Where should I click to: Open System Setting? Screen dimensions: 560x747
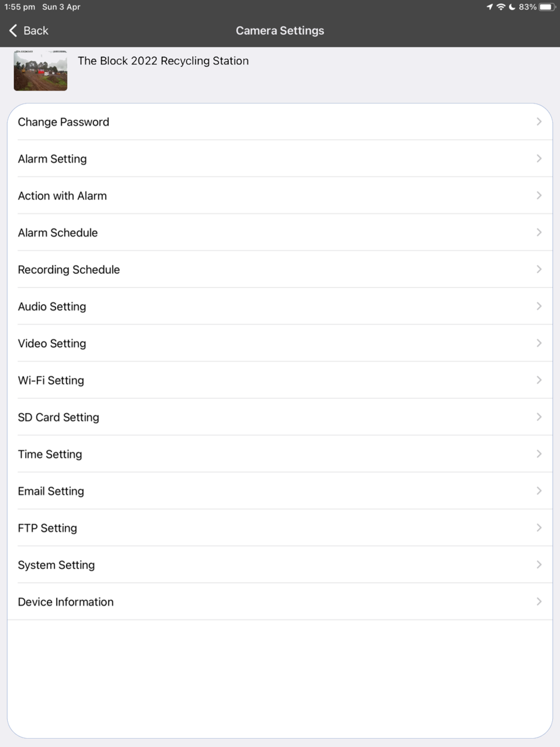pos(56,565)
